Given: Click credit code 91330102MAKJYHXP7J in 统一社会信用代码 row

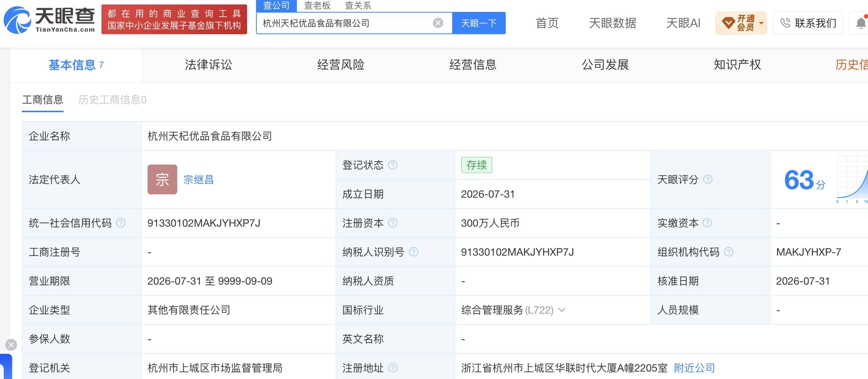Looking at the screenshot, I should pos(204,223).
